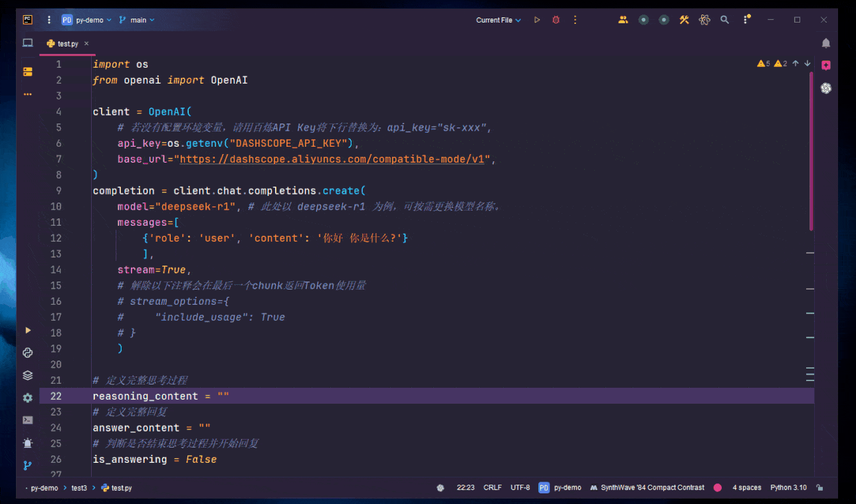Toggle the file read-only lock icon
856x504 pixels.
[820, 488]
